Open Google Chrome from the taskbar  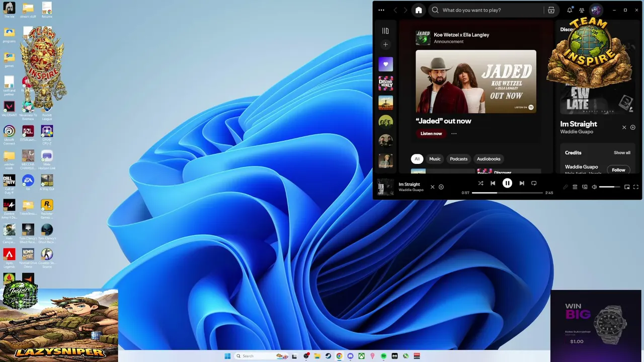(x=339, y=356)
